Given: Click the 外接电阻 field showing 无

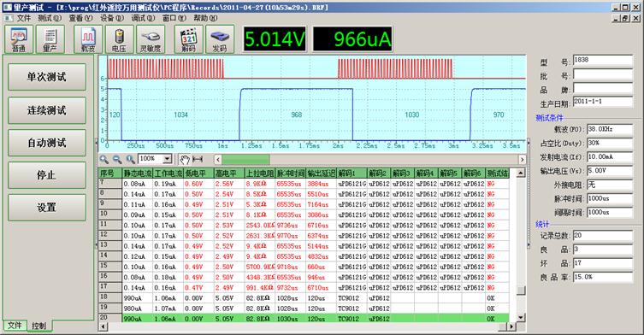Looking at the screenshot, I should (x=610, y=185).
